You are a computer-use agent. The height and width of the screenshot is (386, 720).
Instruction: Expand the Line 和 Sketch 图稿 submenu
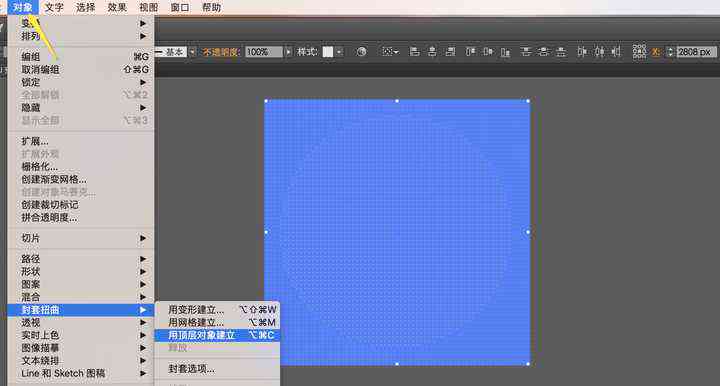click(x=81, y=374)
